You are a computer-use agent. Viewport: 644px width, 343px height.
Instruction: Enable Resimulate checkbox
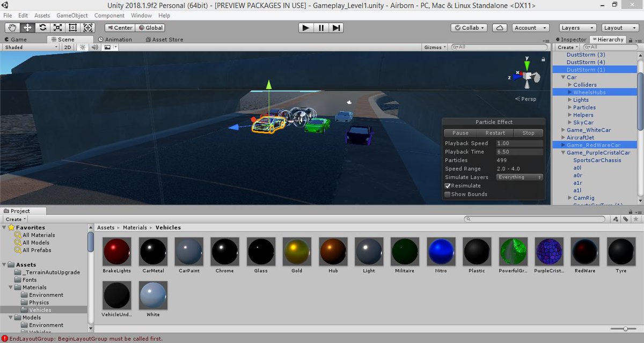pyautogui.click(x=448, y=185)
